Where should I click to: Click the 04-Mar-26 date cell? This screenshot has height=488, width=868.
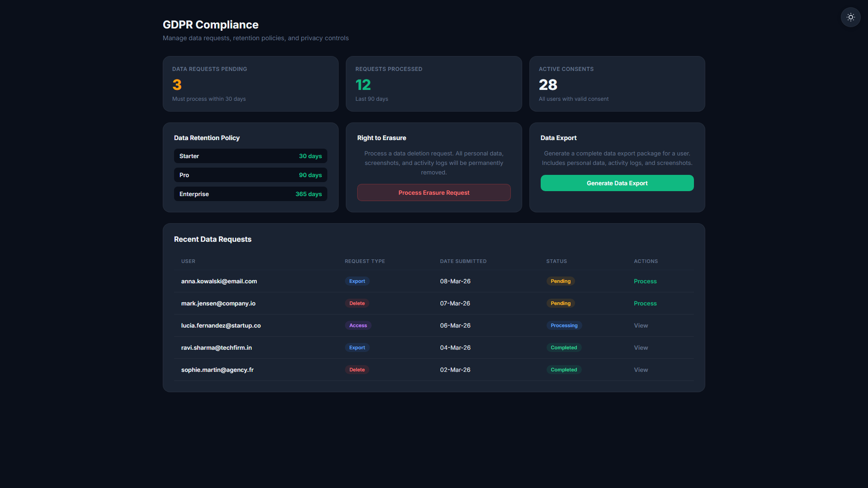(x=455, y=347)
